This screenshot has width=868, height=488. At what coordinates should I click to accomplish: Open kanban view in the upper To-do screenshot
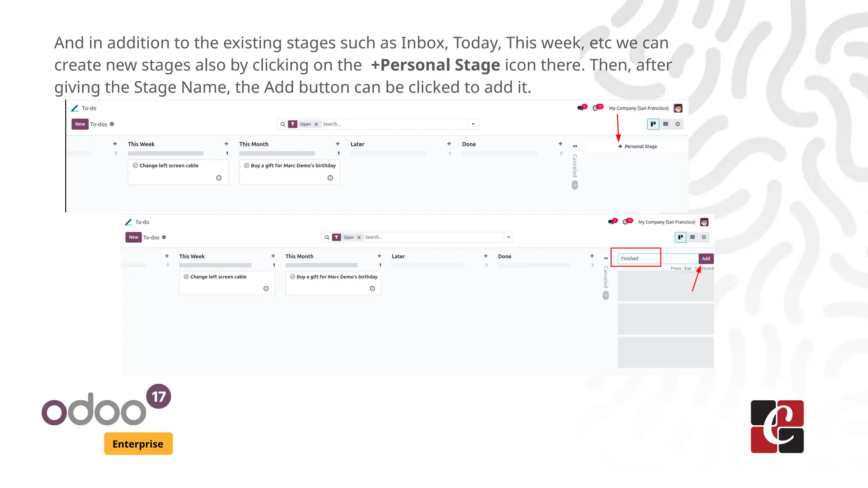(x=653, y=124)
